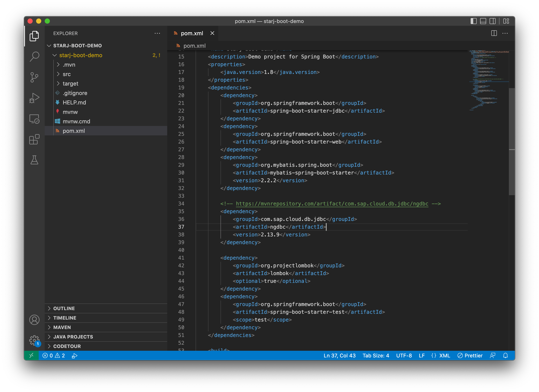The height and width of the screenshot is (392, 539).
Task: Open the Explorer more actions menu
Action: point(157,33)
